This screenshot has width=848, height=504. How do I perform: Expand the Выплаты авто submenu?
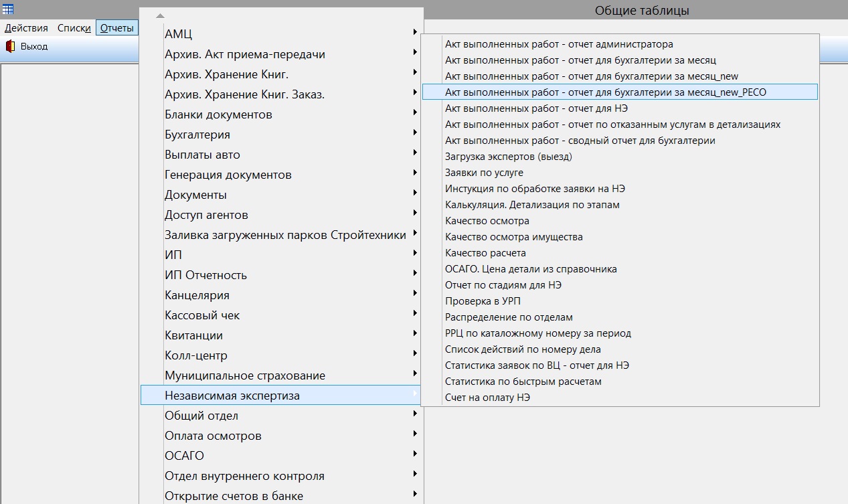[282, 155]
